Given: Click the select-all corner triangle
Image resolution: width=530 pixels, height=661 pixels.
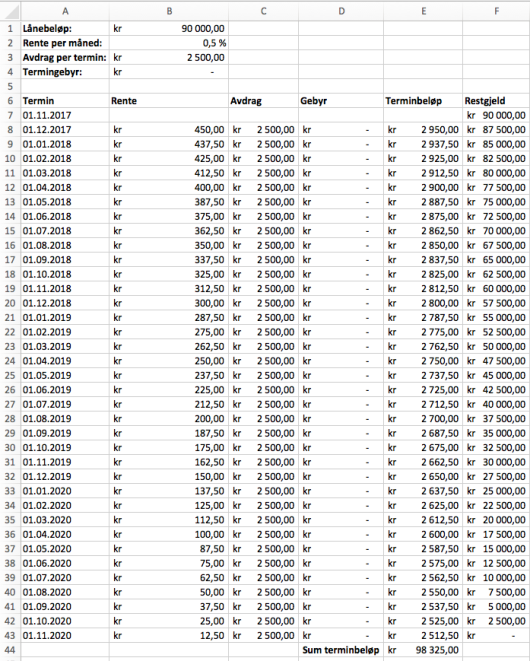Looking at the screenshot, I should [x=10, y=11].
